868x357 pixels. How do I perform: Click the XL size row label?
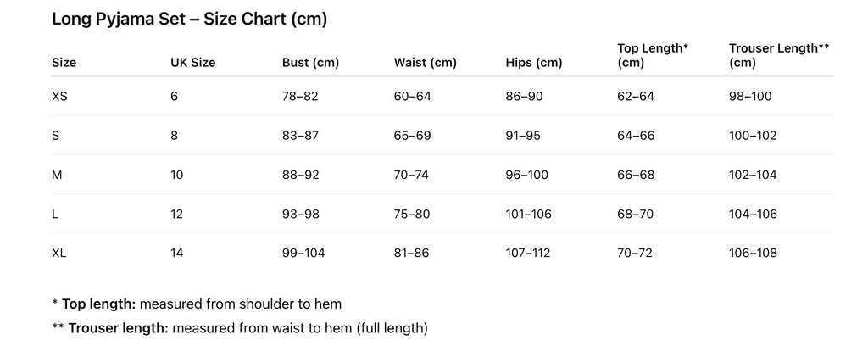pos(58,253)
